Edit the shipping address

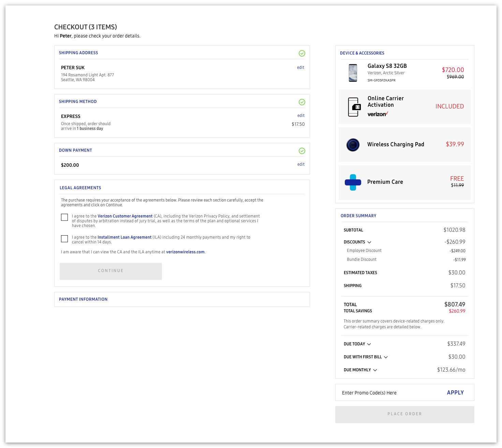click(x=300, y=68)
